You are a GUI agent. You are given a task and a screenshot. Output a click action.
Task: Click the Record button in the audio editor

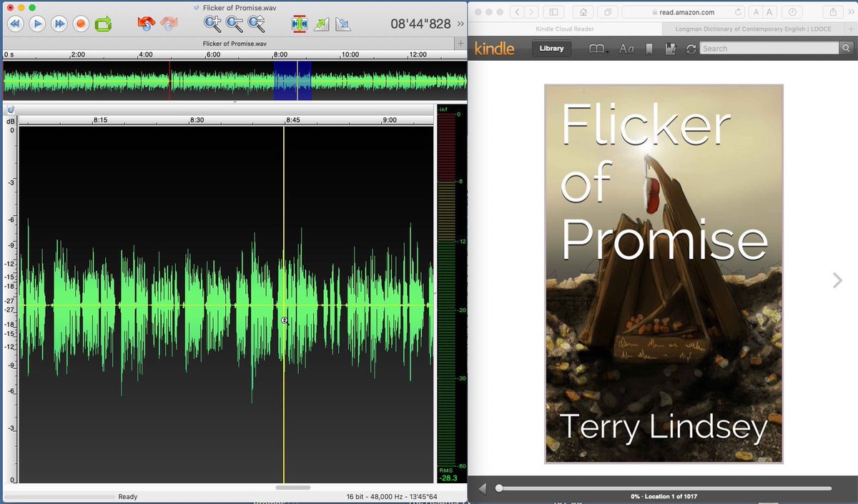[82, 22]
